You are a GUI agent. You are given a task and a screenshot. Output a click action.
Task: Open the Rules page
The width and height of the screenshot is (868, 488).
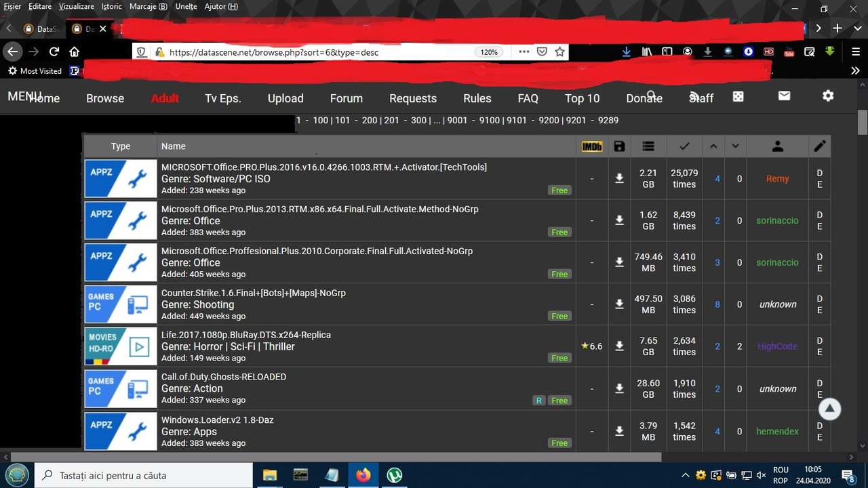click(477, 98)
